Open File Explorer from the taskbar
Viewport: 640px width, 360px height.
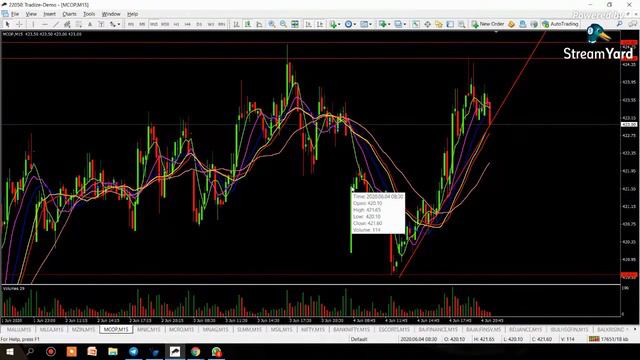tap(113, 351)
